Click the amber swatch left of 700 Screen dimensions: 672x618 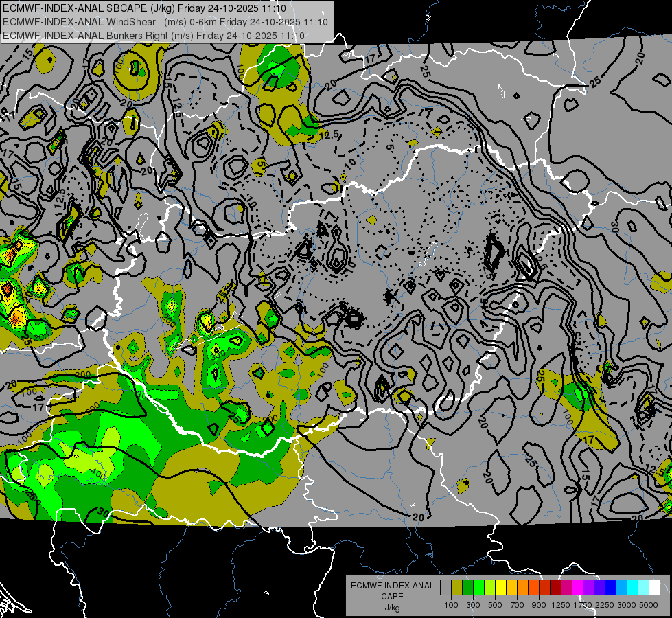(x=511, y=588)
